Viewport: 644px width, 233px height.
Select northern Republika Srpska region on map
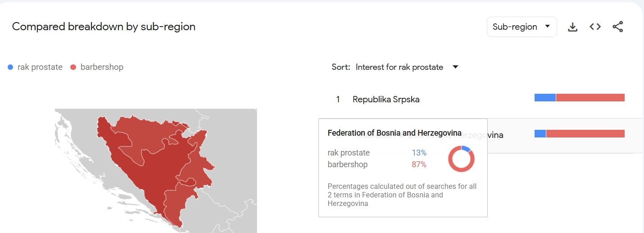coord(135,128)
